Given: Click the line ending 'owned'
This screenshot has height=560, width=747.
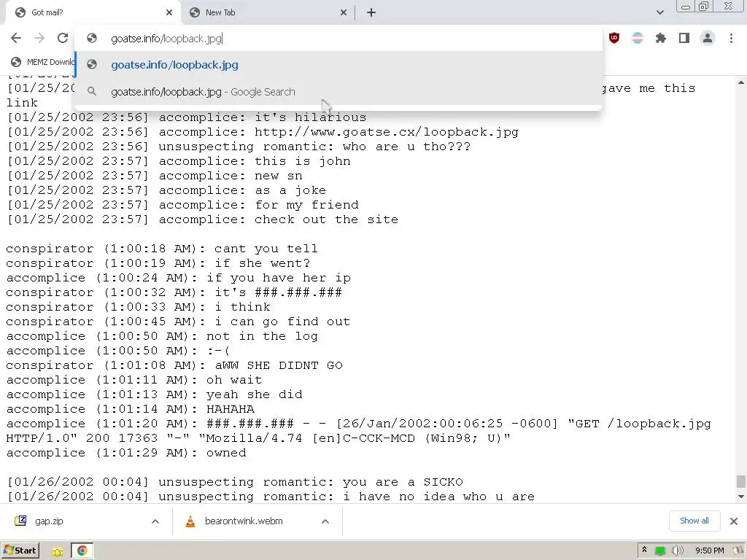Looking at the screenshot, I should click(126, 453).
